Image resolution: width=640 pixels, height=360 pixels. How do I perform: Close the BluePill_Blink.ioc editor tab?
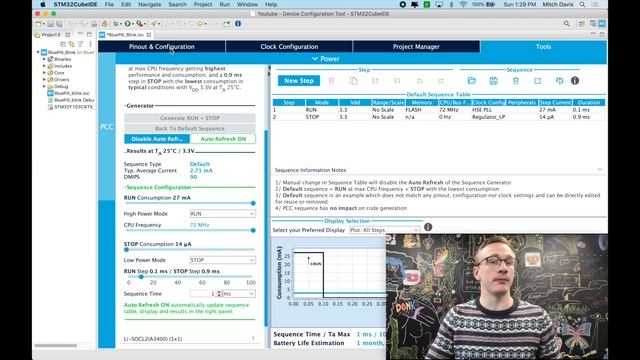[x=149, y=35]
